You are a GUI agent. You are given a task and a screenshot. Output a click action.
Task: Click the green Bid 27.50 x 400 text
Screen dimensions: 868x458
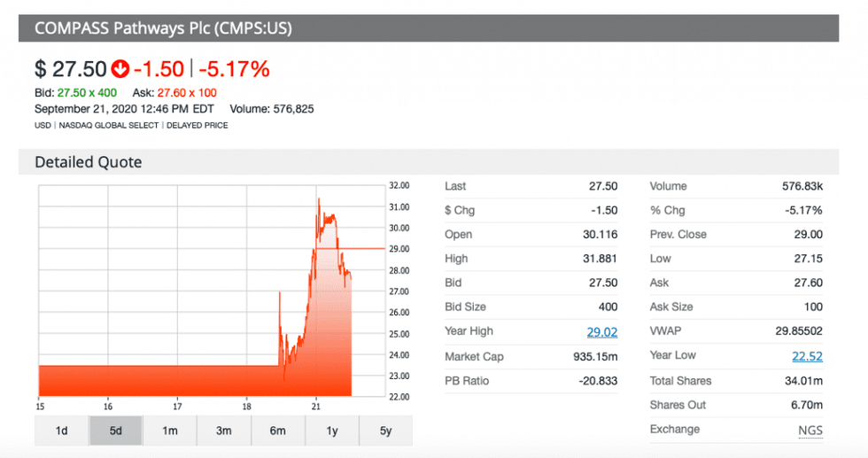pos(89,93)
